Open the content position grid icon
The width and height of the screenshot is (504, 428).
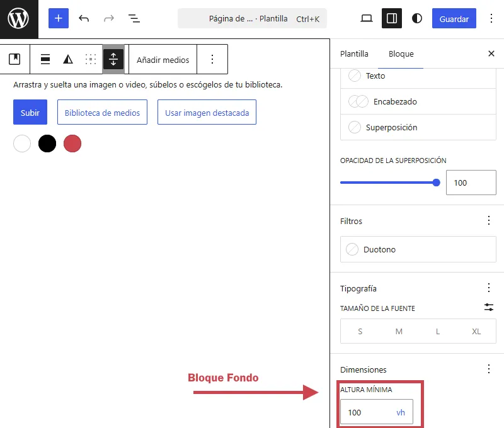[91, 59]
